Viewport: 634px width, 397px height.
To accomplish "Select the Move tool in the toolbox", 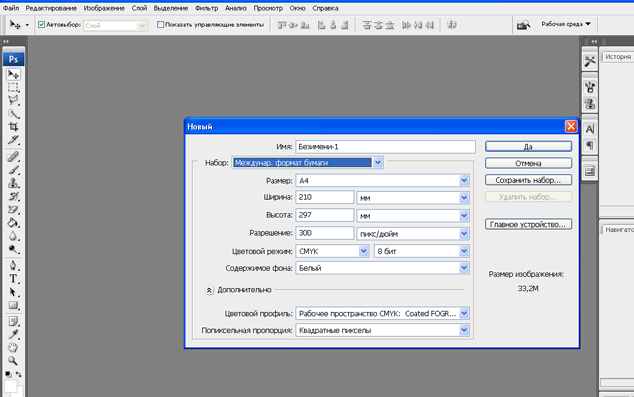I will tap(13, 74).
